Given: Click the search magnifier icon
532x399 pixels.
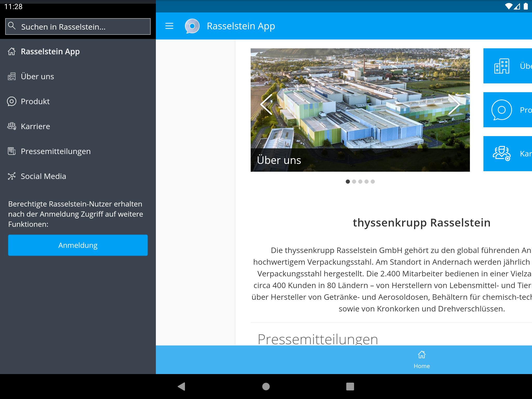Looking at the screenshot, I should pos(12,25).
